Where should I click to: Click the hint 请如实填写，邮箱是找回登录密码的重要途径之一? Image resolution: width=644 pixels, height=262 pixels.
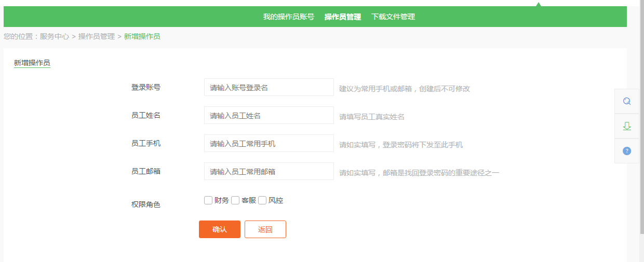pos(419,173)
